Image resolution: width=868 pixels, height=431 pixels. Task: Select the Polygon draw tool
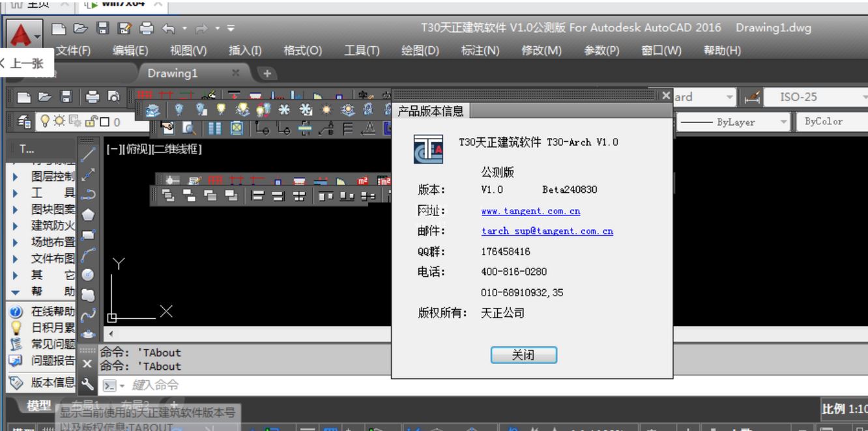(88, 214)
